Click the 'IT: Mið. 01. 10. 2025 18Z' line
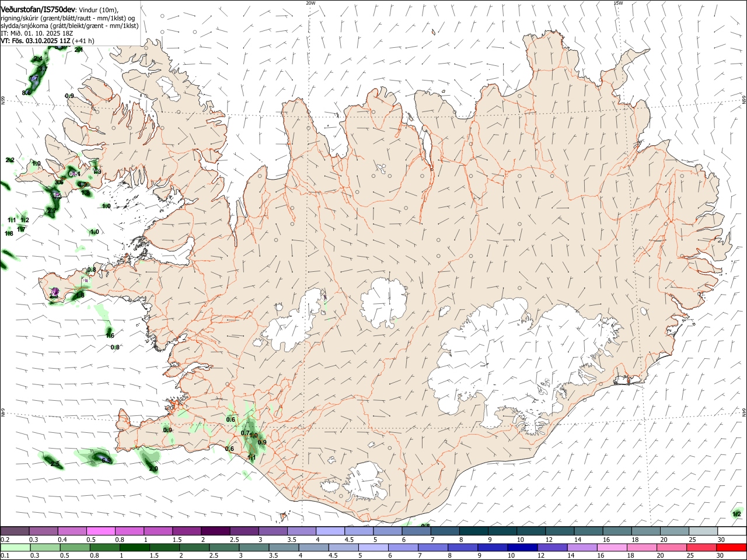 coord(37,33)
